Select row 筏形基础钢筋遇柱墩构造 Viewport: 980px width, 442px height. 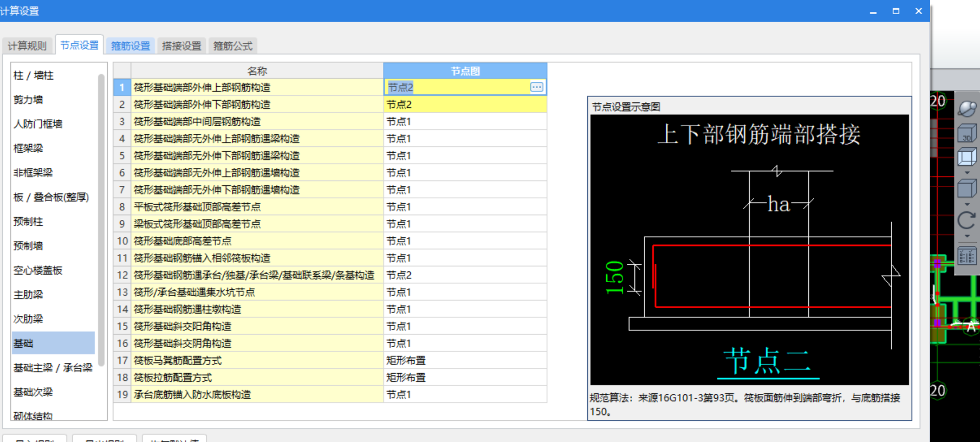pyautogui.click(x=257, y=309)
